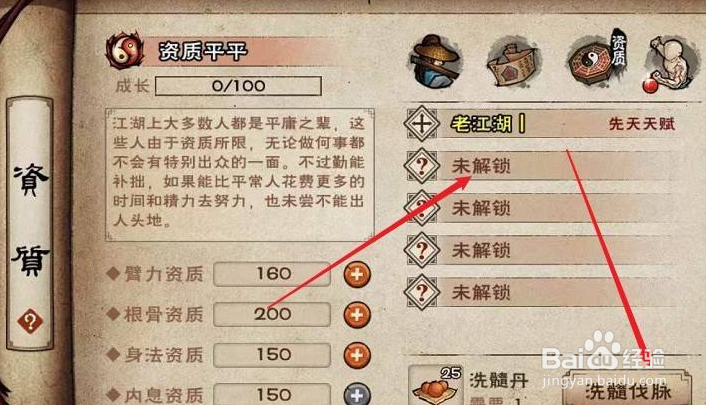Viewport: 706px width, 405px height.
Task: Select the 资质 bagua icon tab
Action: [x=596, y=59]
